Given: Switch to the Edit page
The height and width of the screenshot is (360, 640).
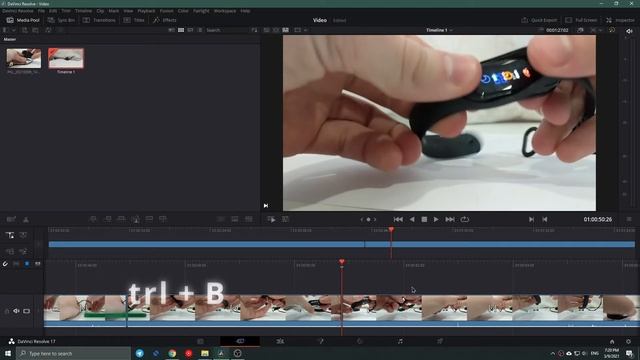Looking at the screenshot, I should point(280,341).
